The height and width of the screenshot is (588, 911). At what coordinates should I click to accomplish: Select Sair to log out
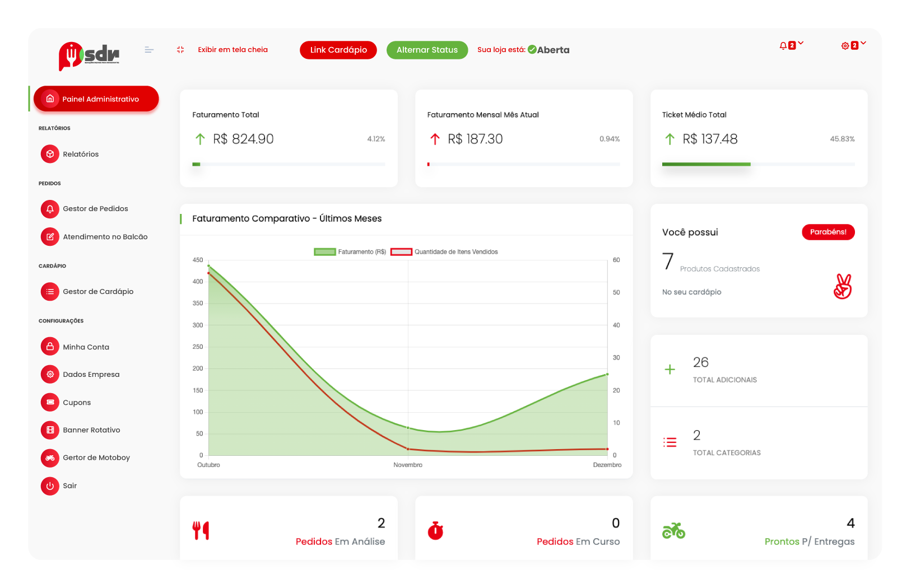(59, 486)
